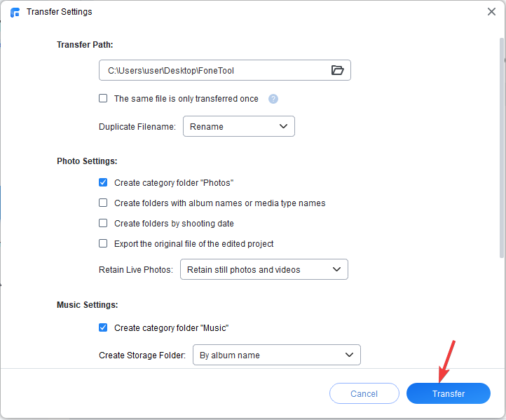Click the Music Settings heading
The width and height of the screenshot is (506, 420).
tap(87, 305)
